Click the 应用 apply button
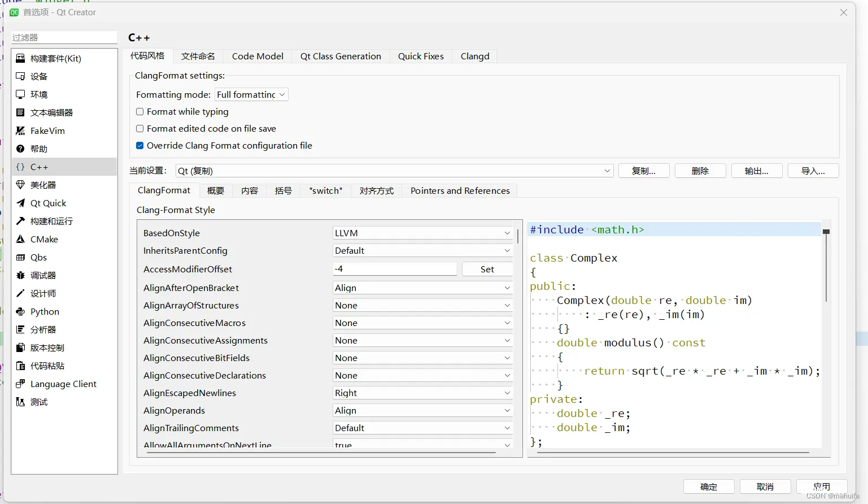The height and width of the screenshot is (504, 868). 822,486
